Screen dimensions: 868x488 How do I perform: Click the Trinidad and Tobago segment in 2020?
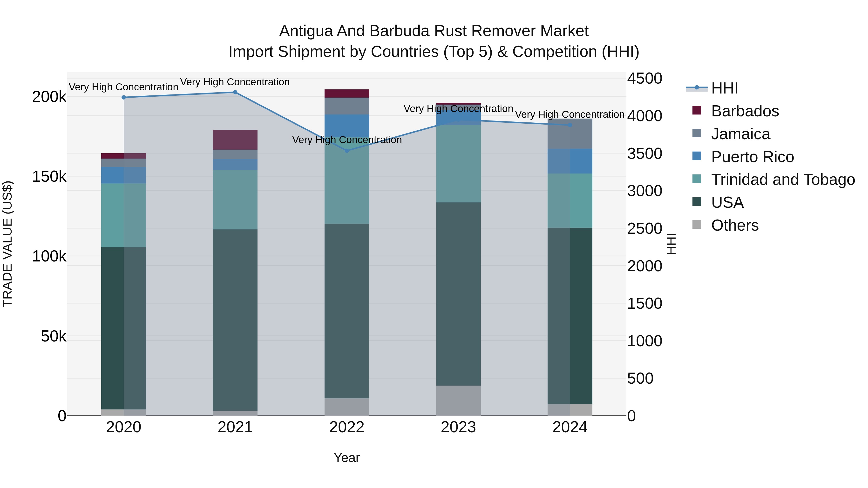click(x=124, y=215)
